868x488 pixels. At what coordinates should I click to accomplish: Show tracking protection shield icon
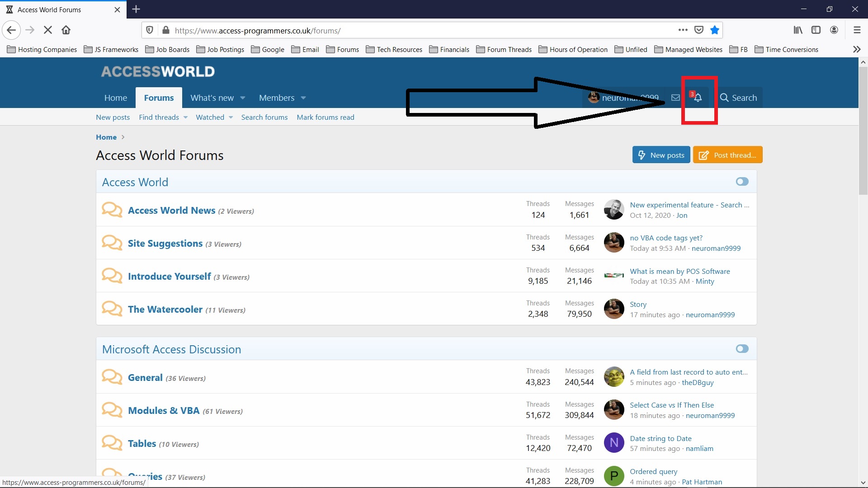pos(150,30)
